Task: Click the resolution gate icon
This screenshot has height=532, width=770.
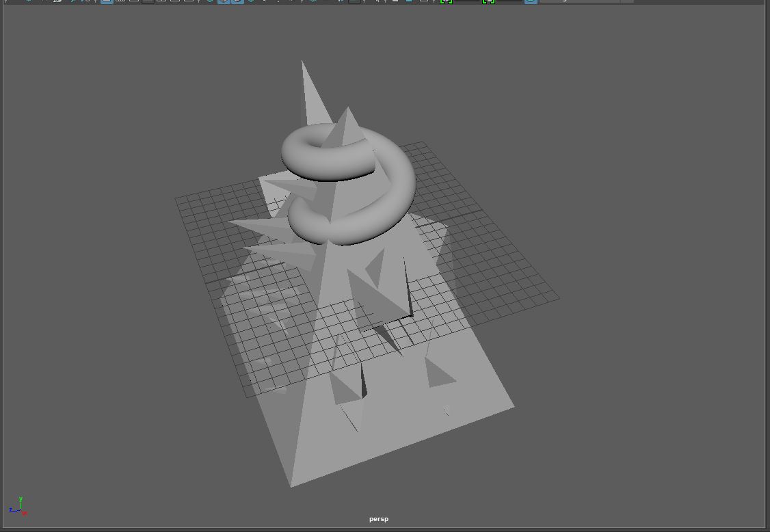Action: (134, 1)
